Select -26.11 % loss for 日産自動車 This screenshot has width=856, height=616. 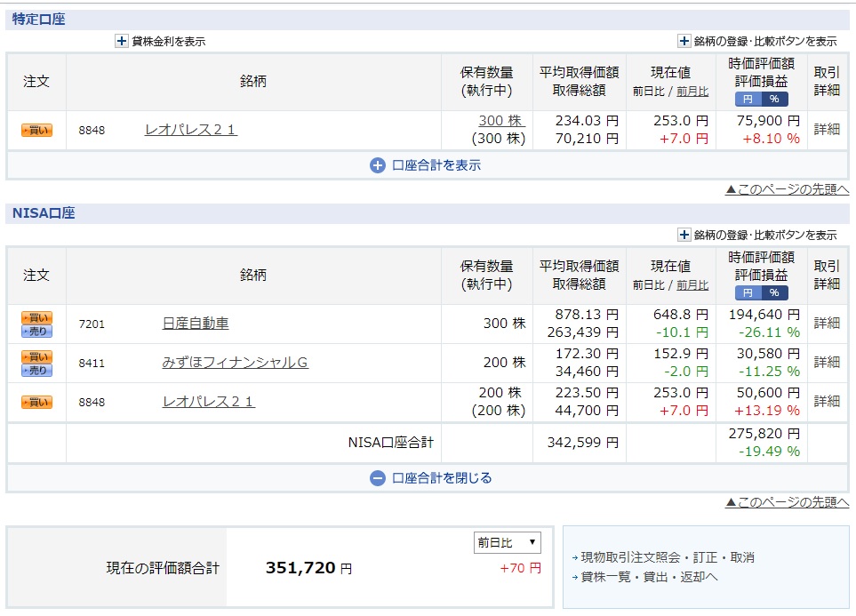769,332
